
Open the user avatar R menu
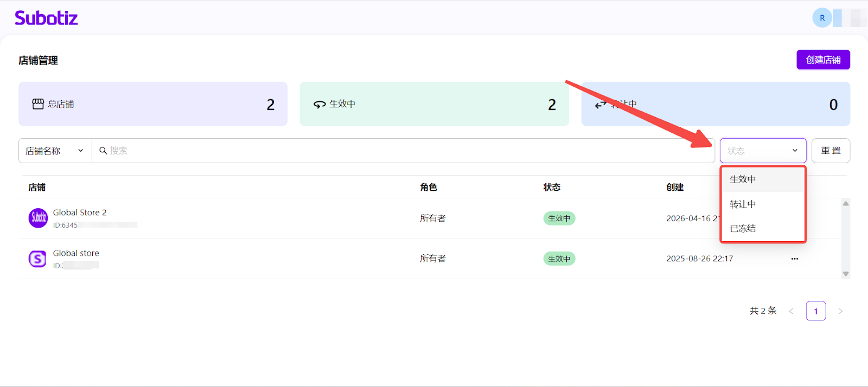822,18
